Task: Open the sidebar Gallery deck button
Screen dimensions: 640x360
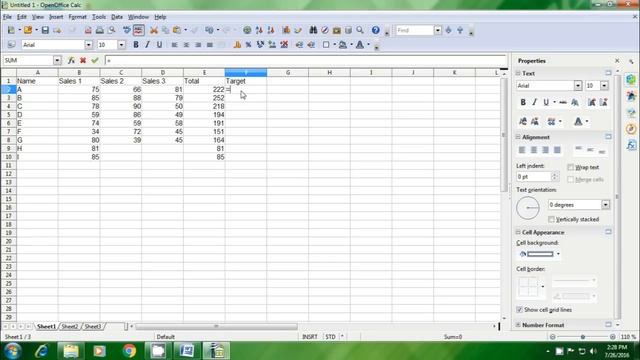Action: point(631,113)
